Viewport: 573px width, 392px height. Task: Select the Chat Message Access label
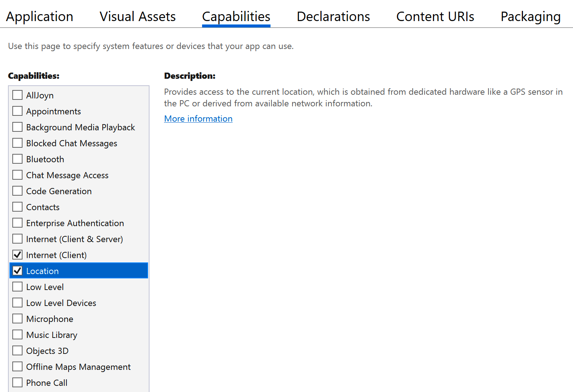point(67,175)
